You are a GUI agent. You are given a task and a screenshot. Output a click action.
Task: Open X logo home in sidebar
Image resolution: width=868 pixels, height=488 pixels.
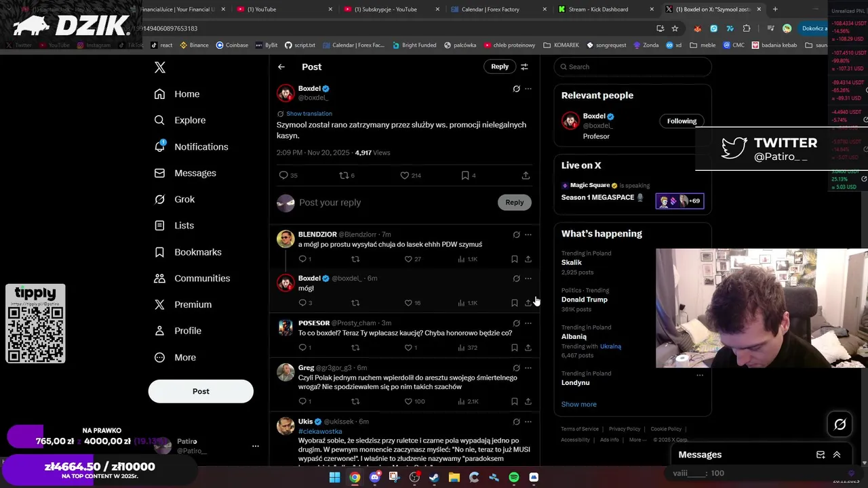(x=160, y=67)
